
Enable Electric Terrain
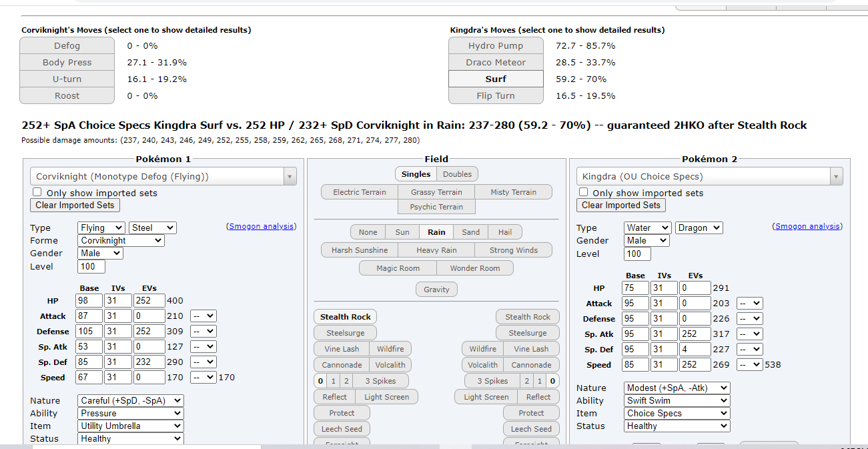tap(360, 192)
